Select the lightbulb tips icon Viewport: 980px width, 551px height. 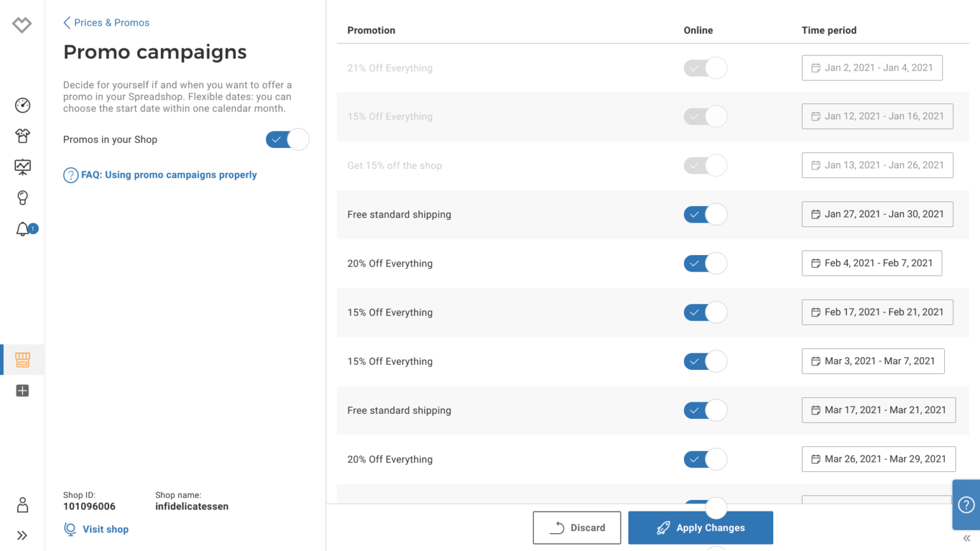click(22, 198)
